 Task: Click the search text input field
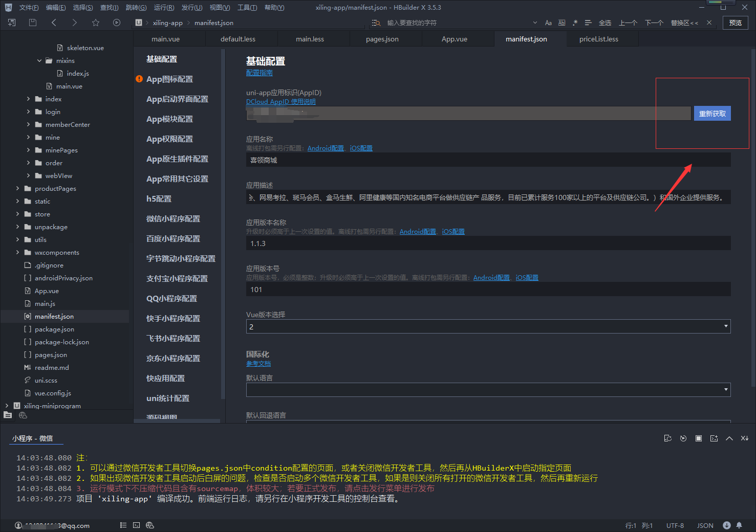tap(458, 23)
